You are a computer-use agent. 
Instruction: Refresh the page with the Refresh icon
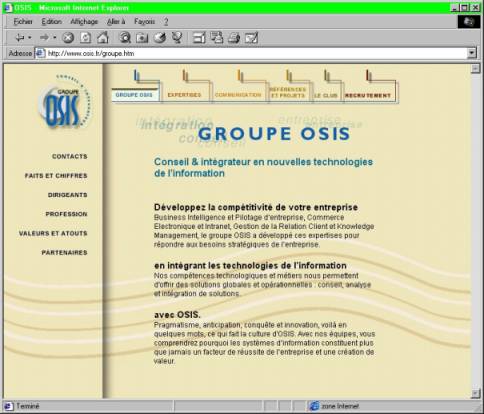click(85, 38)
